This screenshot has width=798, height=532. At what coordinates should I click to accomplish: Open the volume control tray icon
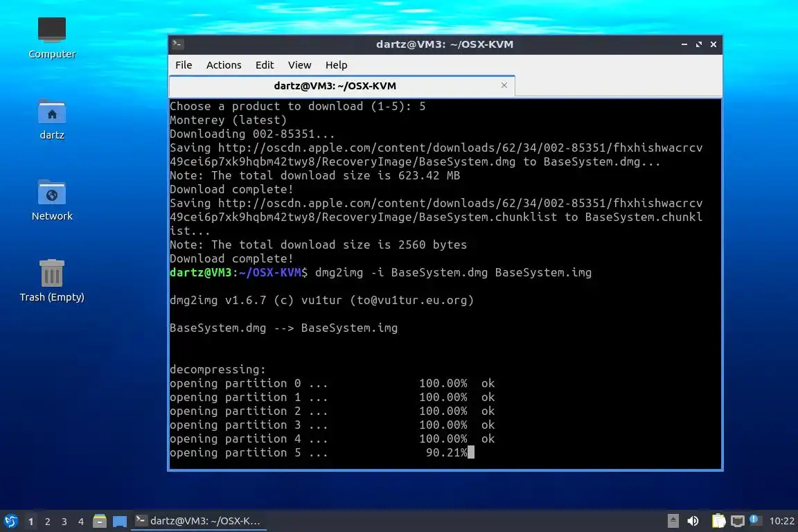693,521
